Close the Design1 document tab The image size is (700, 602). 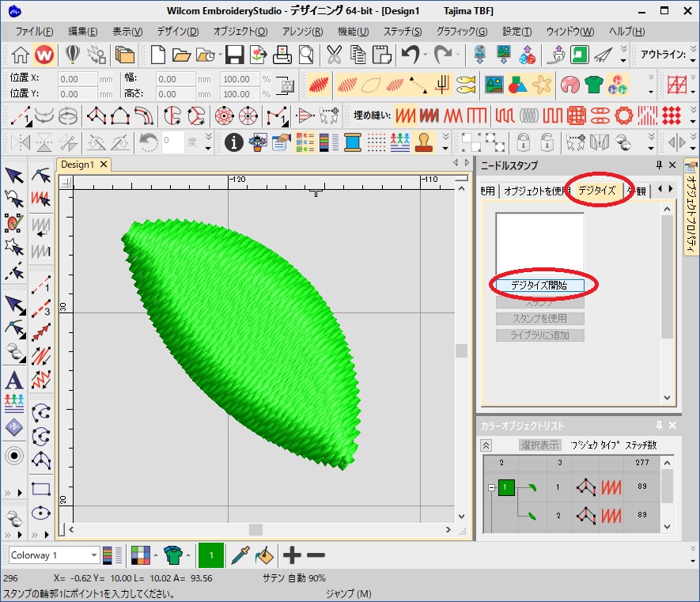coord(104,165)
